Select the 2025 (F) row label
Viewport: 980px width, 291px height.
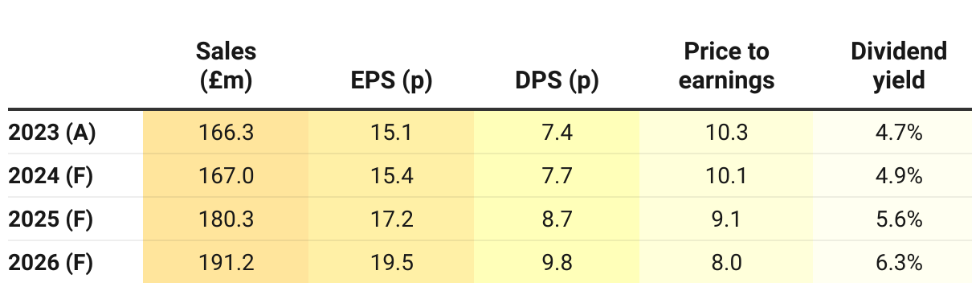point(51,219)
